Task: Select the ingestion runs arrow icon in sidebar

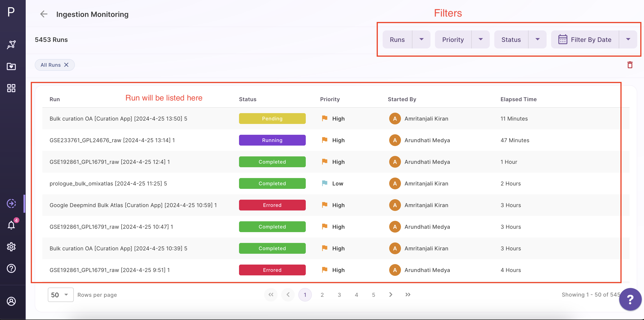Action: [x=11, y=203]
